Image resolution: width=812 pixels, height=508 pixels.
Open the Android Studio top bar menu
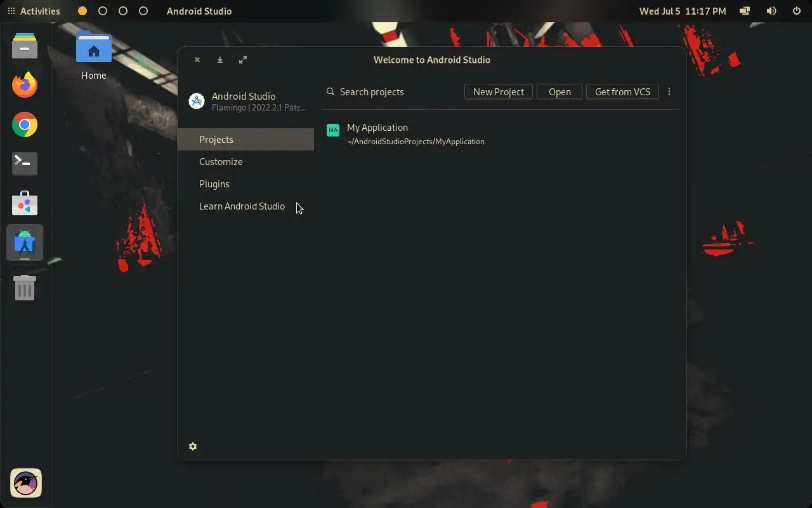coord(199,11)
